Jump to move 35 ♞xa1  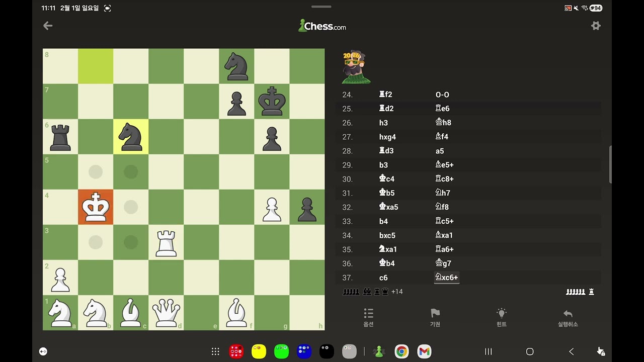[x=388, y=249]
